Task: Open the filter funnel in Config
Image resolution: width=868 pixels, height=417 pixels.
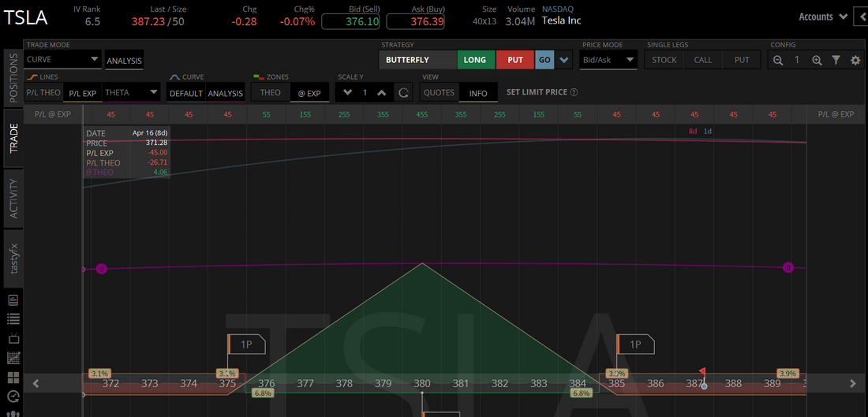Action: [836, 60]
